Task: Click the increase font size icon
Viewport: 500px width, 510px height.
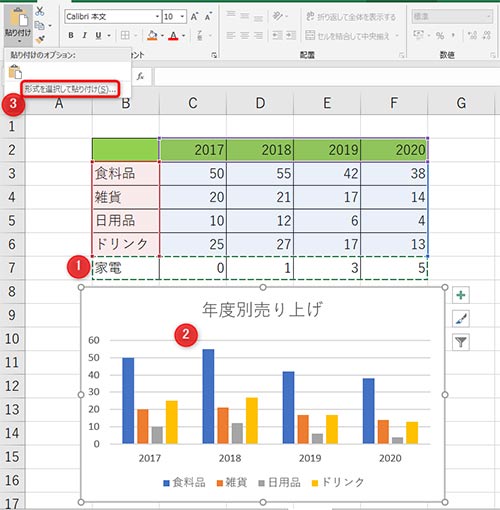Action: (194, 16)
